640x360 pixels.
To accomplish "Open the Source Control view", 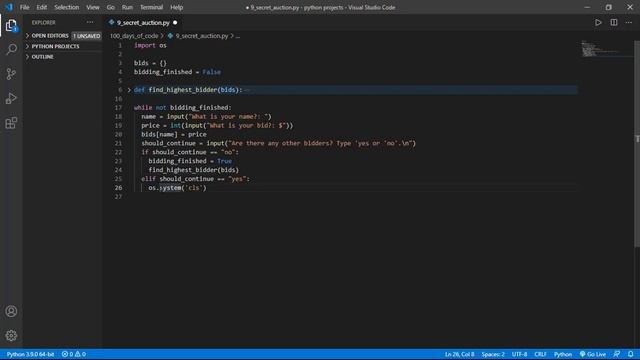I will tap(11, 74).
